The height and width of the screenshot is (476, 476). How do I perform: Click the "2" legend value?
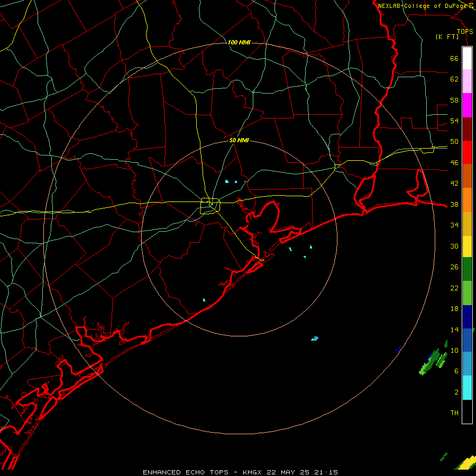pos(456,392)
